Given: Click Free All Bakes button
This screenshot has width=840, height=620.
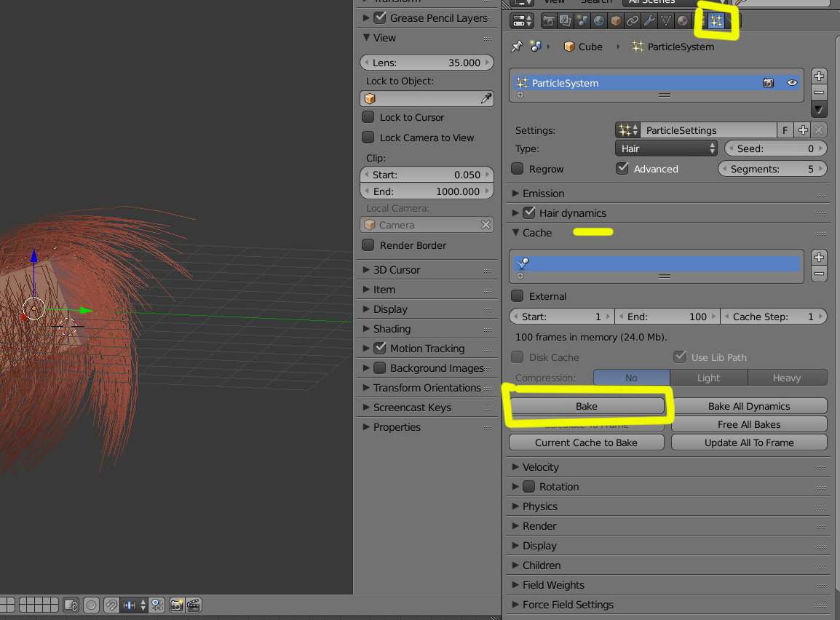Looking at the screenshot, I should click(x=748, y=424).
